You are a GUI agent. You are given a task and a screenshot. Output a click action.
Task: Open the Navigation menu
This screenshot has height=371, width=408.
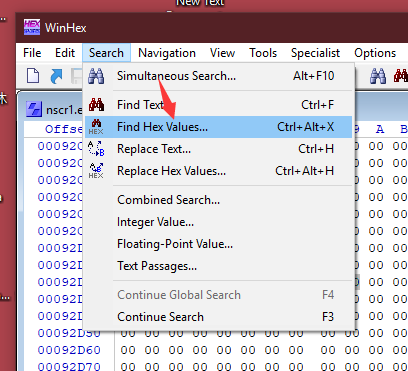pos(167,53)
